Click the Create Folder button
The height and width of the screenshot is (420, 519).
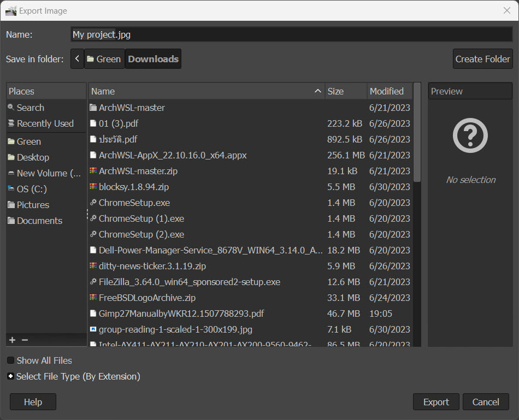[x=482, y=59]
